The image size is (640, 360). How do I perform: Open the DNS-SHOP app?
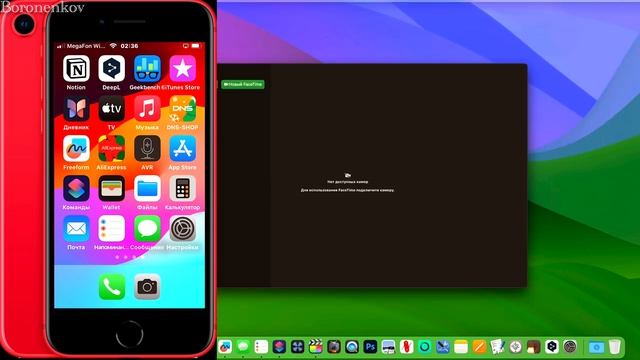click(x=182, y=109)
